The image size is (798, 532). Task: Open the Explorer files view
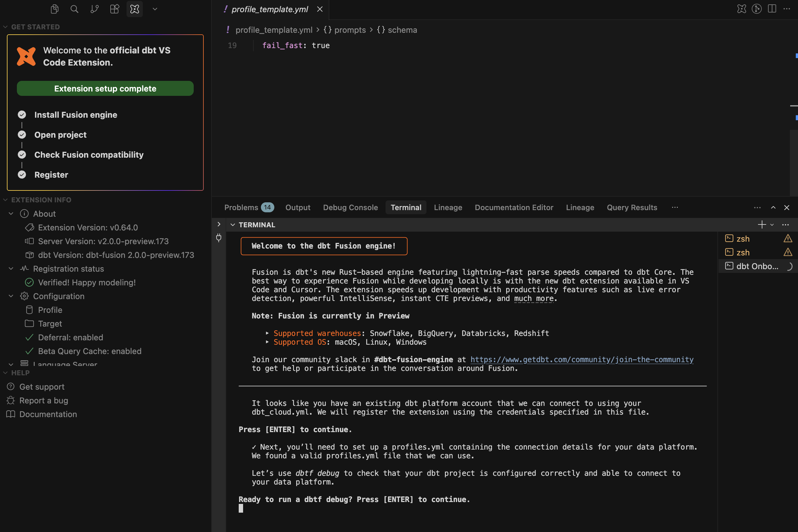[54, 9]
